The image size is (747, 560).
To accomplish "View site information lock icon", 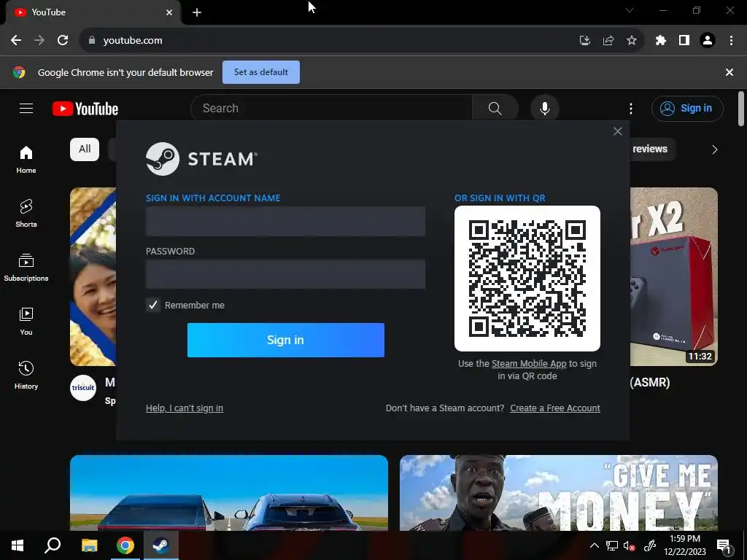I will click(x=92, y=41).
